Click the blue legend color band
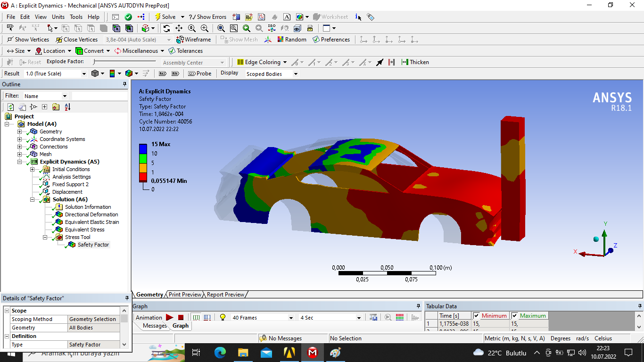The width and height of the screenshot is (644, 362). click(143, 148)
